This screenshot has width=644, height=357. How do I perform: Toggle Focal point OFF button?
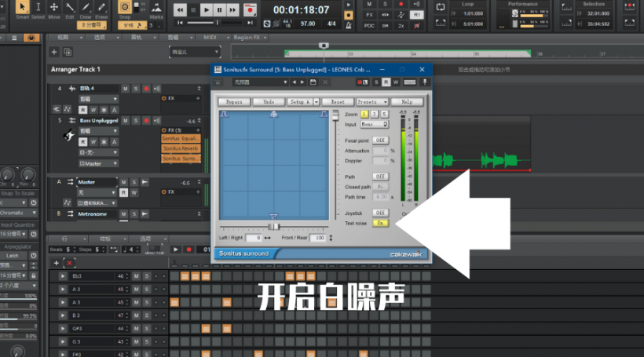tap(380, 140)
